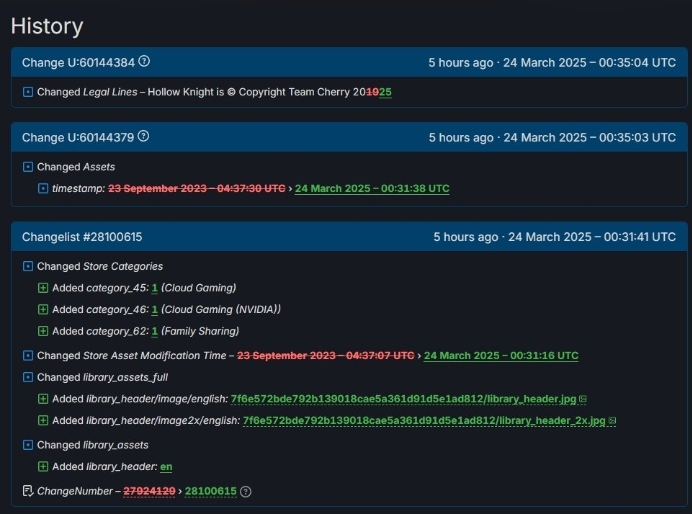Collapse the Changed Assets entry

[28, 167]
